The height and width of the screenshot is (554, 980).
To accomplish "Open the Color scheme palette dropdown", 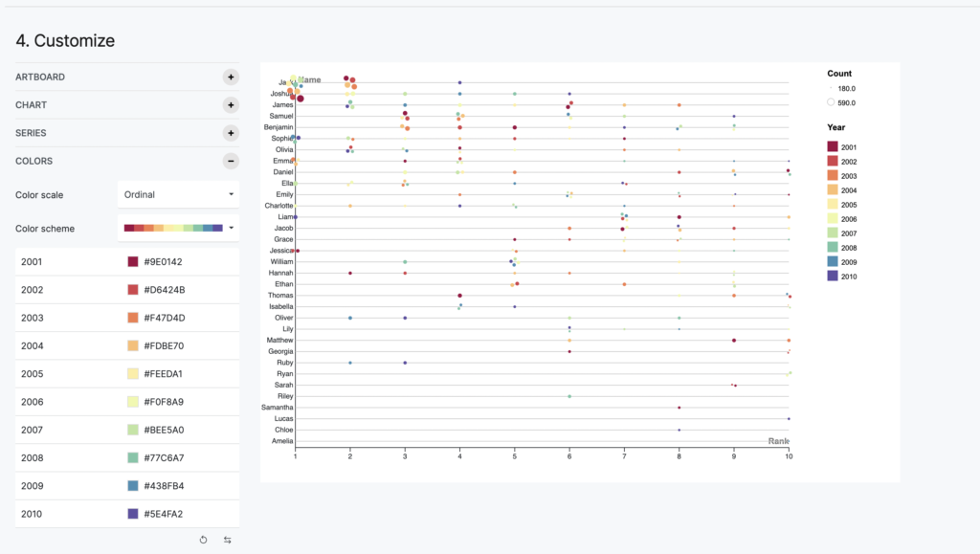I will coord(178,228).
